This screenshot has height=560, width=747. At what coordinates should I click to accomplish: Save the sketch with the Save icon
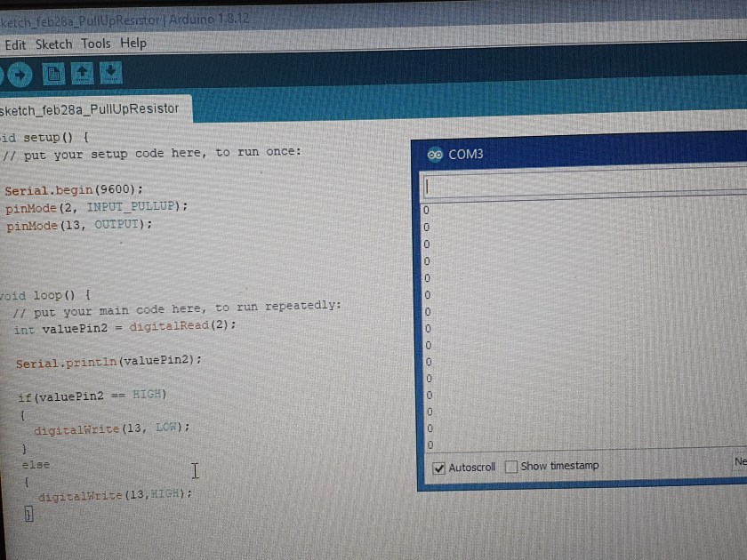coord(110,75)
